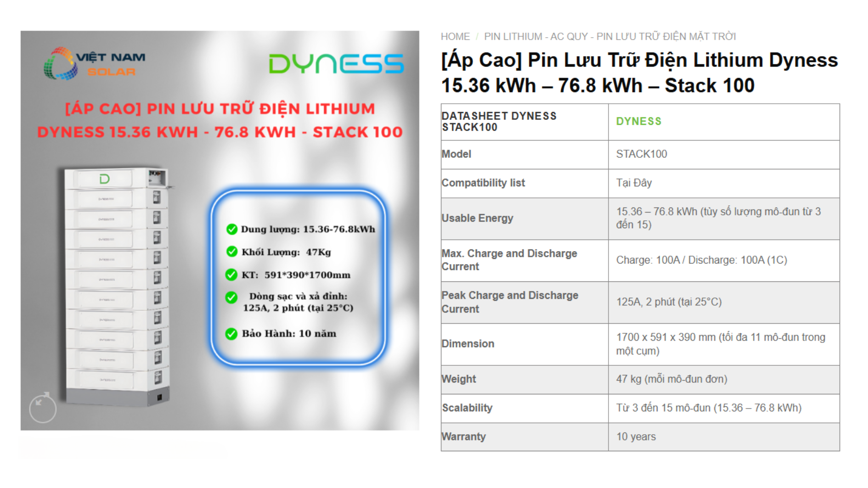This screenshot has height=488, width=868.
Task: Select the '1700 x 591 x 390 mm' dimension value
Action: pyautogui.click(x=721, y=344)
